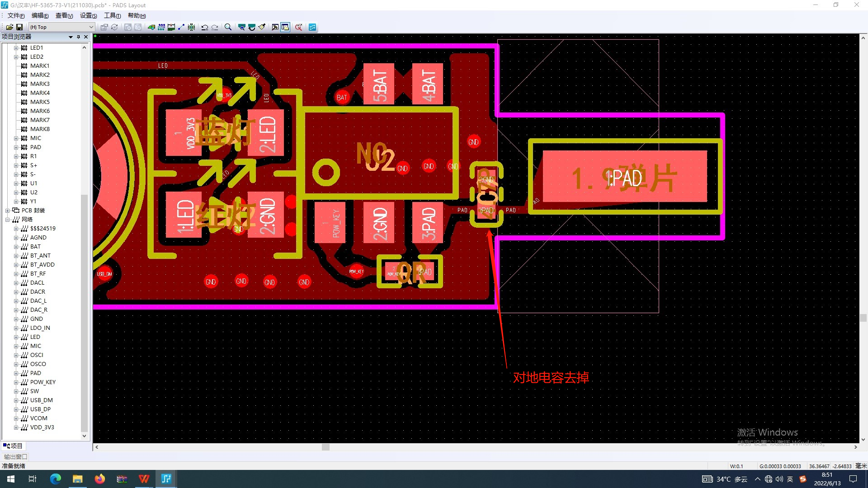Expand the LED1 component node
This screenshot has width=868, height=488.
(16, 47)
